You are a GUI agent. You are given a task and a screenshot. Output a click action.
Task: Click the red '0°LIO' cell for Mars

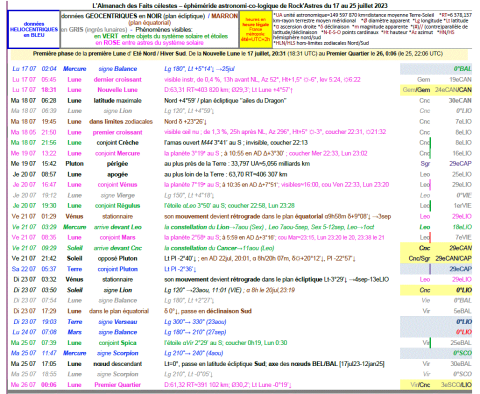coord(464,332)
